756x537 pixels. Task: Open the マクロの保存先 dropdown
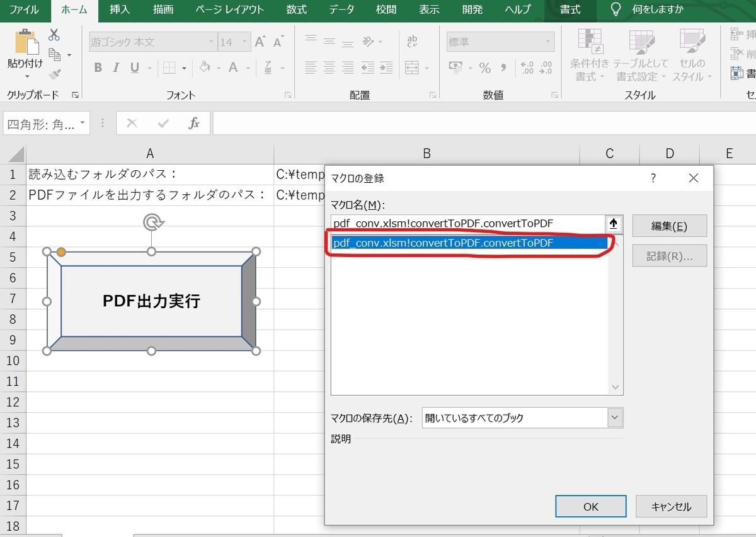pyautogui.click(x=613, y=417)
